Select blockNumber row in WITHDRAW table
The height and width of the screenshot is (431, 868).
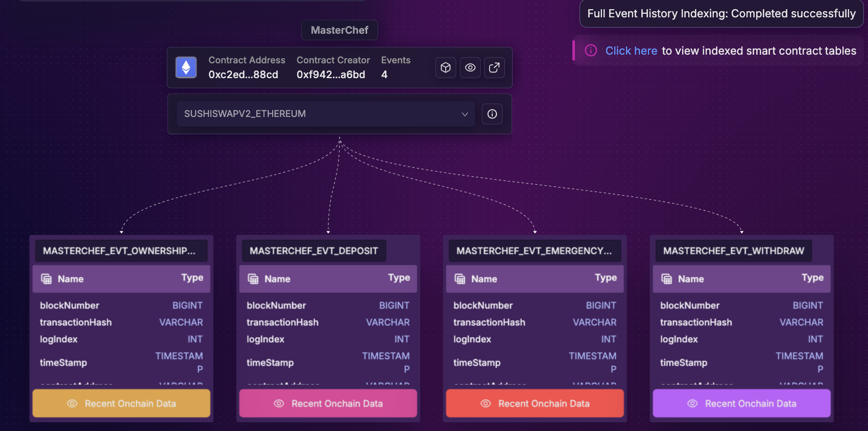[742, 305]
